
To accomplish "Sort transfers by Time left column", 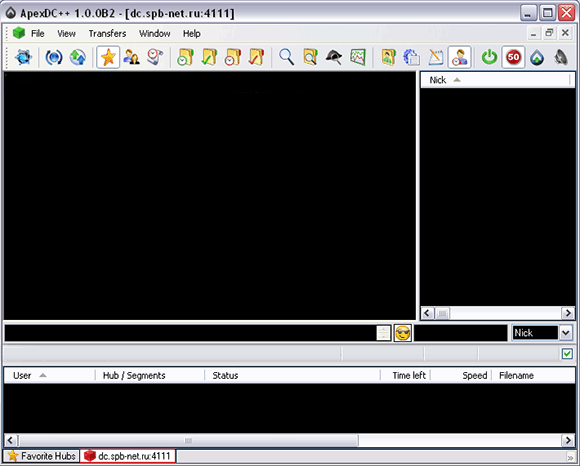I will pos(405,376).
